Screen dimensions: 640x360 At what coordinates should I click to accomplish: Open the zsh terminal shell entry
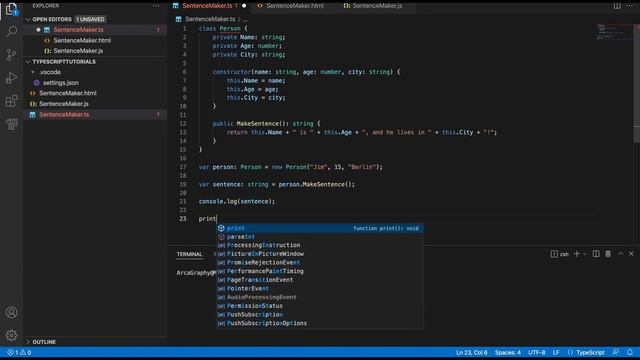click(560, 254)
